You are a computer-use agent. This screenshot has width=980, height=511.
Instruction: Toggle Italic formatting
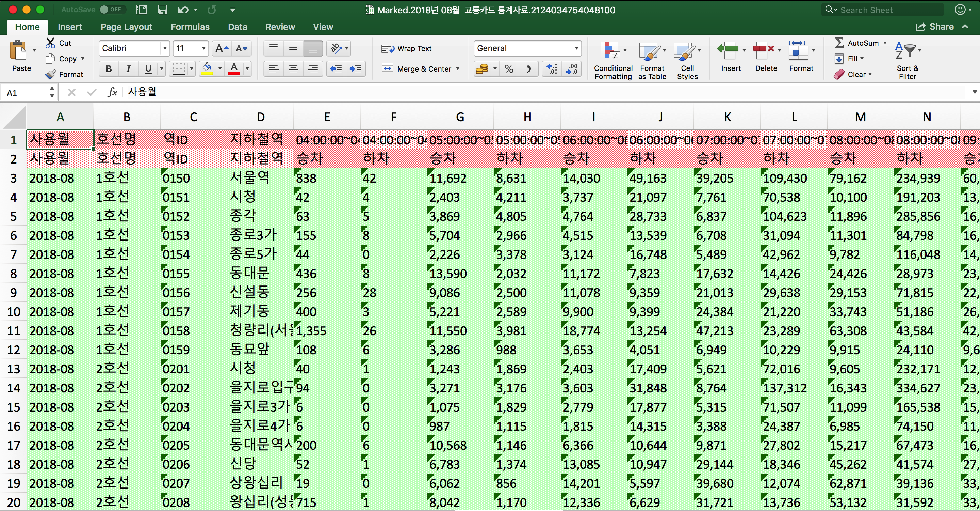click(128, 69)
